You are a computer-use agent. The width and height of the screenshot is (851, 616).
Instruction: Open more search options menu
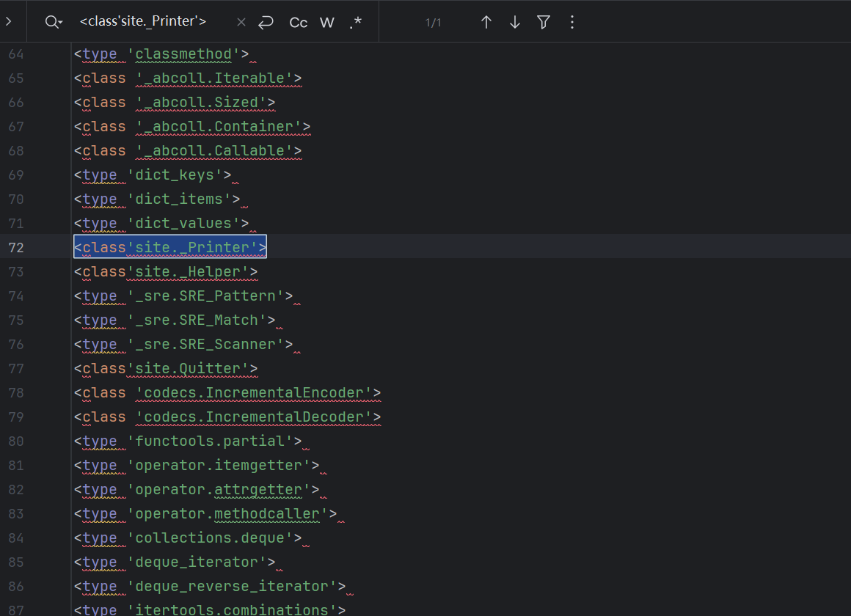pyautogui.click(x=572, y=22)
